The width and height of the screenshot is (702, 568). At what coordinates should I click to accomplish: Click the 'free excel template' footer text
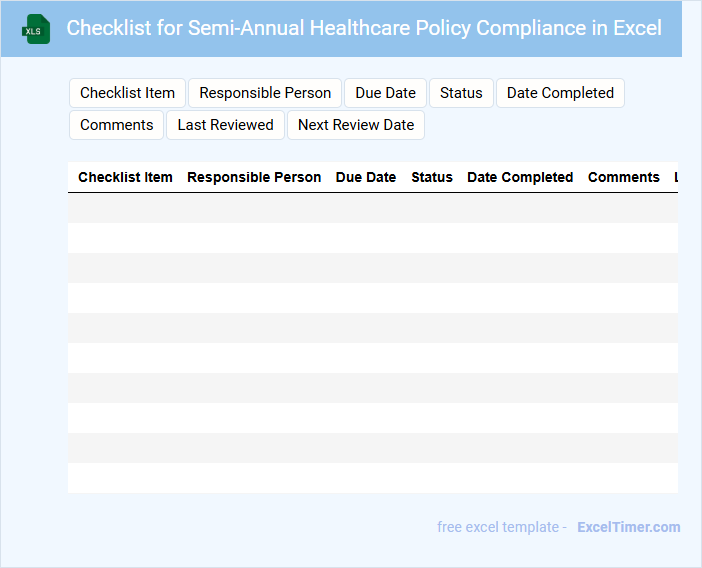tap(502, 527)
